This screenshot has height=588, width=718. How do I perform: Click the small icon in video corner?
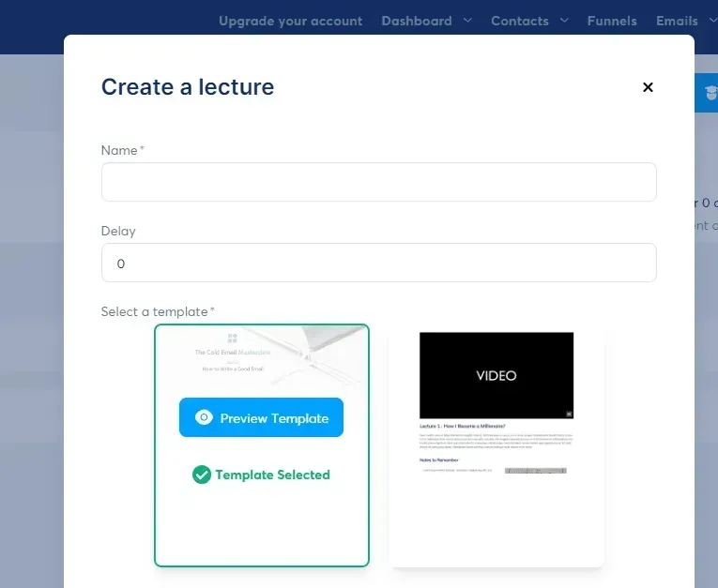coord(568,413)
